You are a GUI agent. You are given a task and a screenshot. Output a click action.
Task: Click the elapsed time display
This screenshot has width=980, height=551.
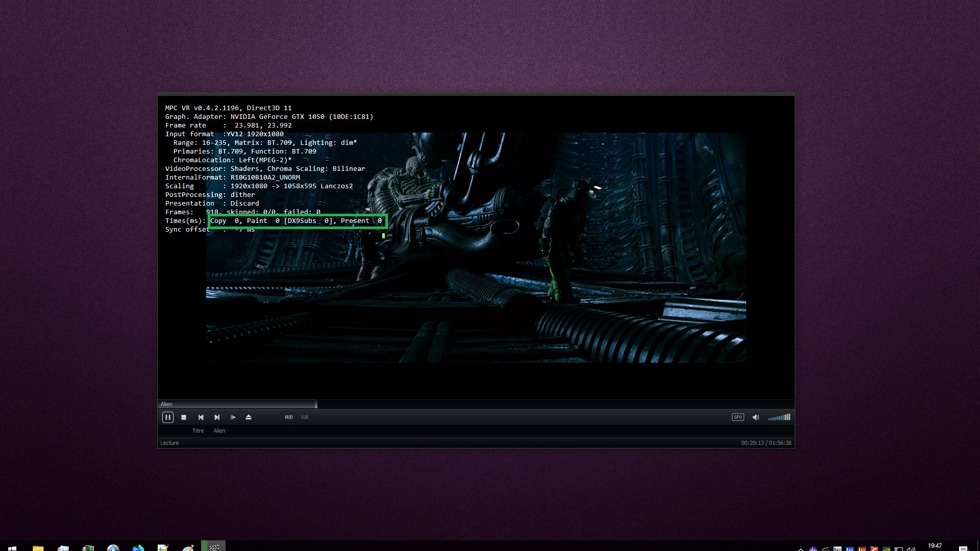[x=752, y=443]
